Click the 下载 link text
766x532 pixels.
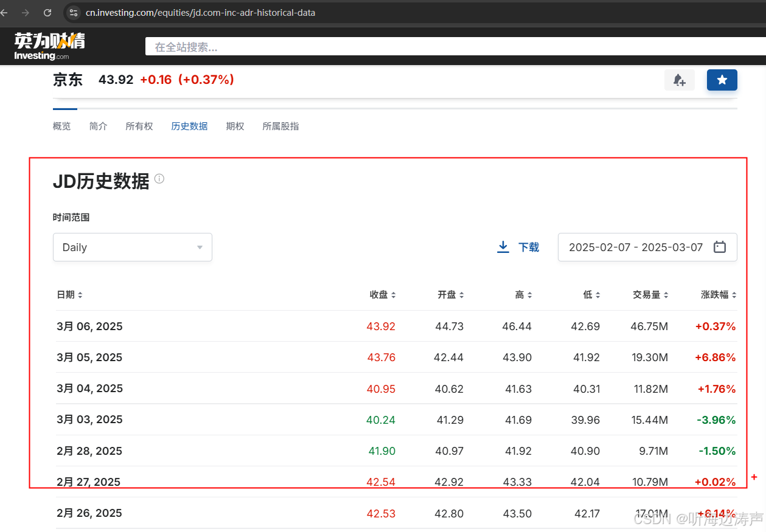529,247
